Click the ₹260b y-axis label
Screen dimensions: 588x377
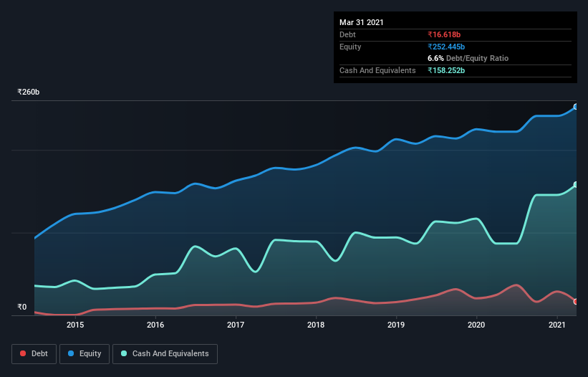29,92
